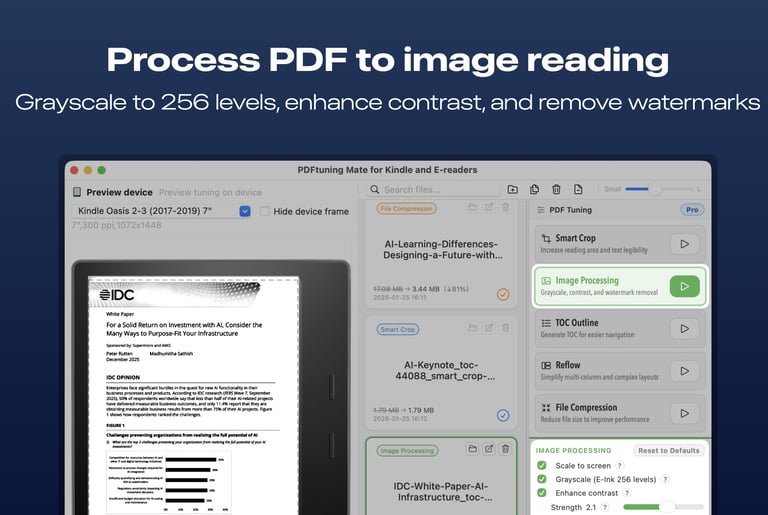
Task: Toggle the Scale to screen checkbox
Action: (x=542, y=466)
